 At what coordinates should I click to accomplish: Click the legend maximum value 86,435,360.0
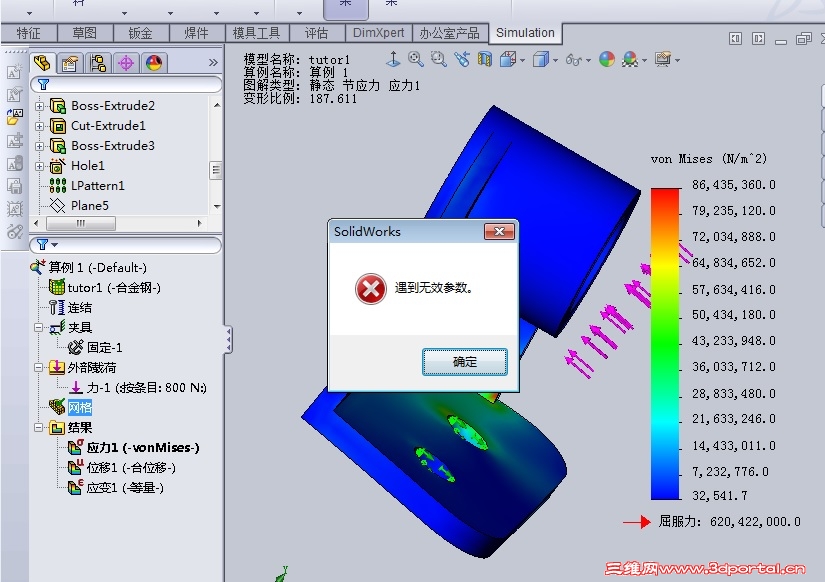click(x=733, y=185)
